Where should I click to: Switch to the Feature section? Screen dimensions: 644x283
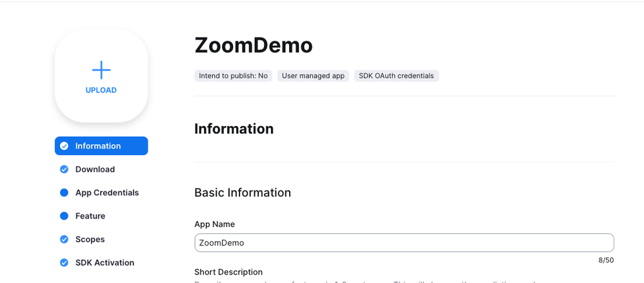(x=90, y=216)
